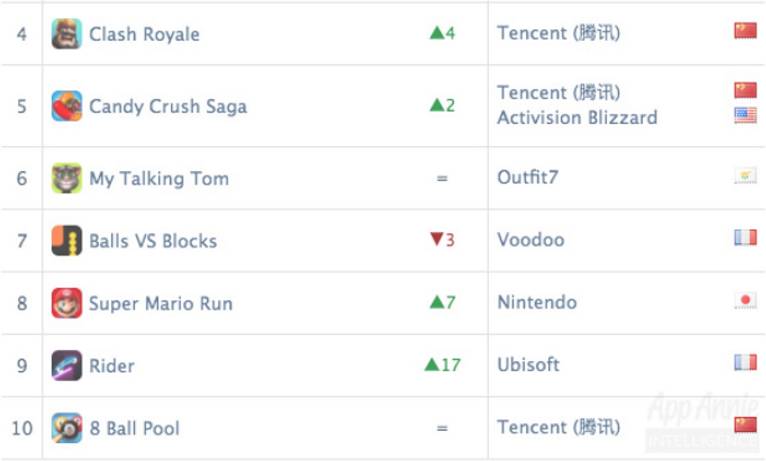Click the Clash Royale app icon
This screenshot has height=461, width=766.
pyautogui.click(x=67, y=34)
